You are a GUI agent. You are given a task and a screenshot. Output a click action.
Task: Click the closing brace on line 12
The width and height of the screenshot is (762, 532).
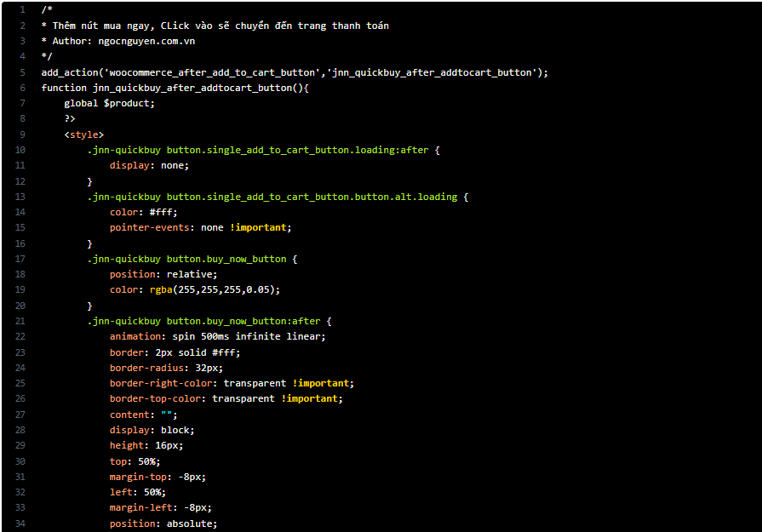coord(90,181)
